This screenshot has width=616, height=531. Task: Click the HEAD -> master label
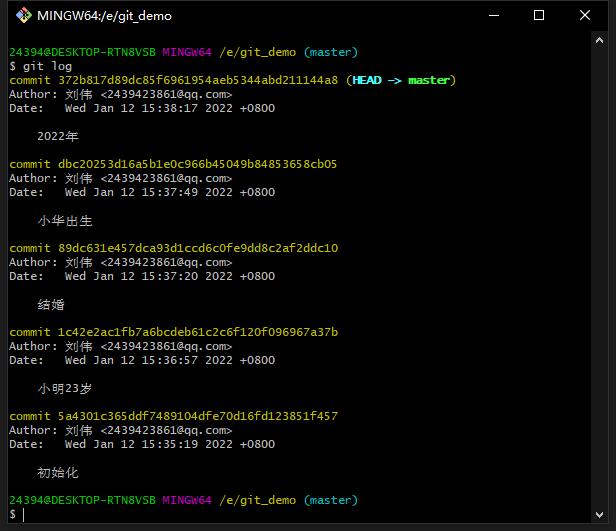tap(400, 80)
